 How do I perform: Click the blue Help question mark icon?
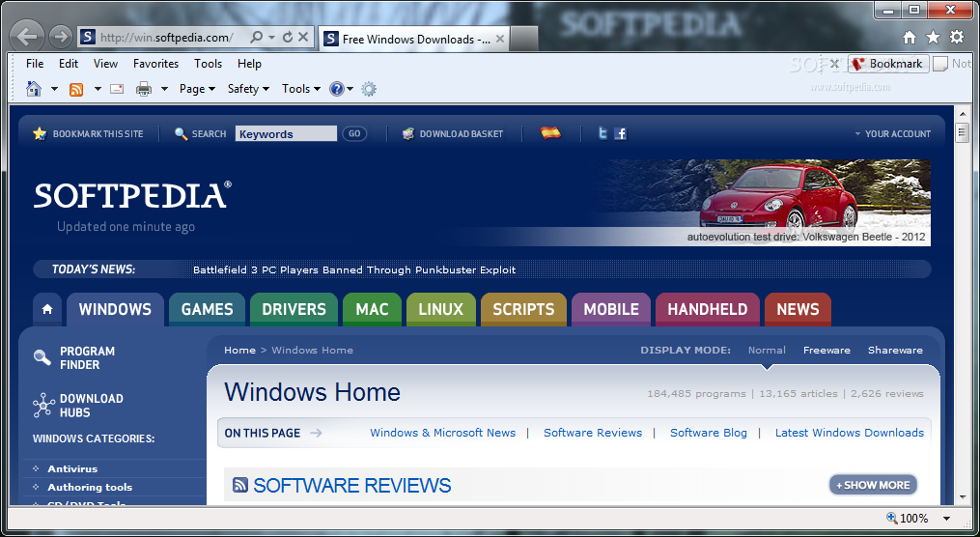pos(337,89)
